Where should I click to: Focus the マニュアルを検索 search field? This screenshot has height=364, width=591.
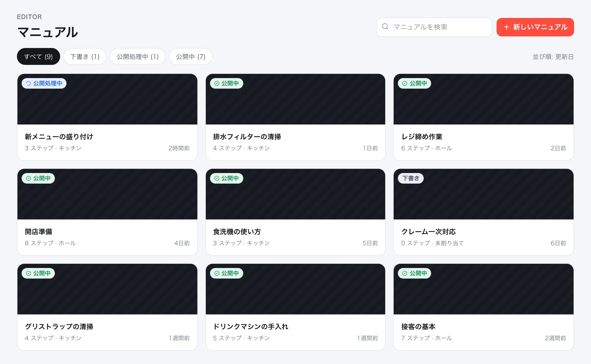[434, 27]
